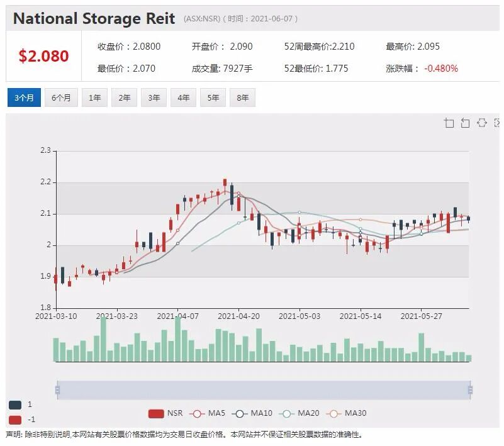
Task: Activate the area zoom tool in chart toolbox
Action: pos(449,123)
